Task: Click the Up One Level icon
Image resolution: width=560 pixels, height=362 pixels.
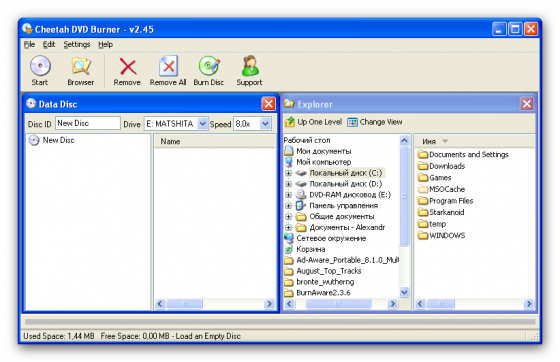Action: coord(290,122)
